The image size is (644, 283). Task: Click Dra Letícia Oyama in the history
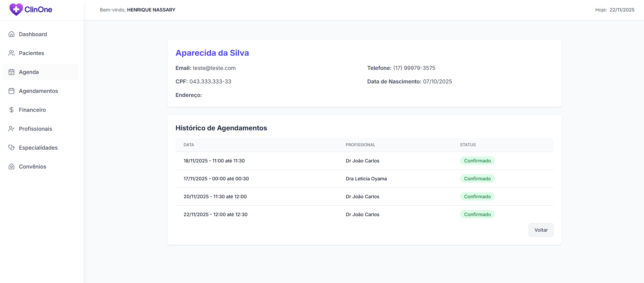tap(366, 179)
